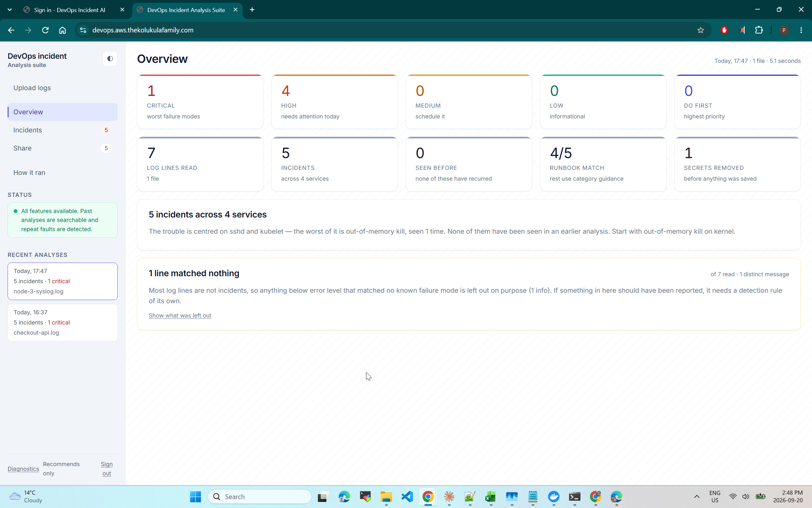Switch to Sign in - DevOps Incident AI tab
This screenshot has height=508, width=812.
69,10
